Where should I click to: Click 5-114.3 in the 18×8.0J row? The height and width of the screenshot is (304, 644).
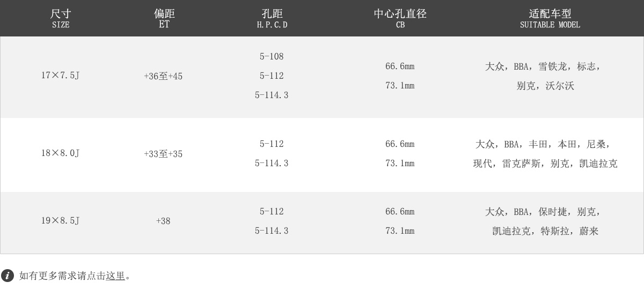pyautogui.click(x=272, y=163)
